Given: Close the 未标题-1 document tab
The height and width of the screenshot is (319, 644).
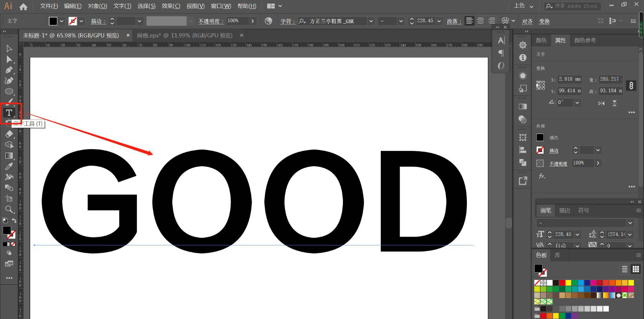Looking at the screenshot, I should point(128,35).
